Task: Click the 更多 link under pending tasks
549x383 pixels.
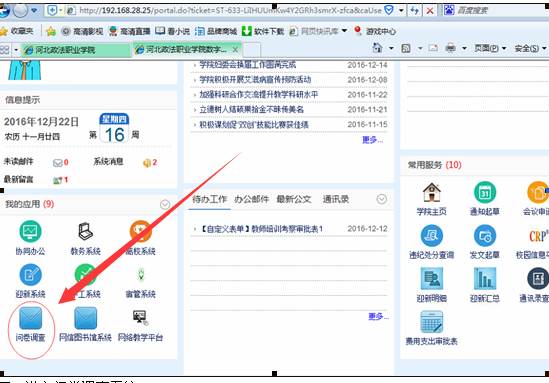Action: (378, 316)
